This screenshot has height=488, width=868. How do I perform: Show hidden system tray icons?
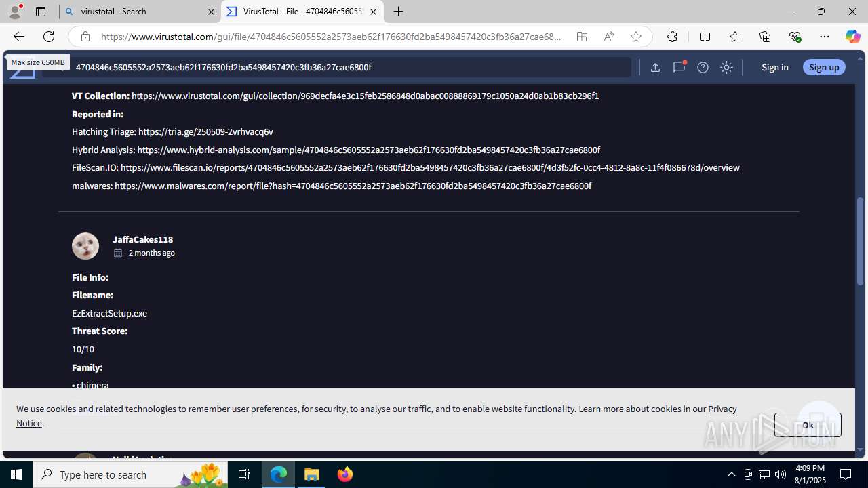point(731,474)
